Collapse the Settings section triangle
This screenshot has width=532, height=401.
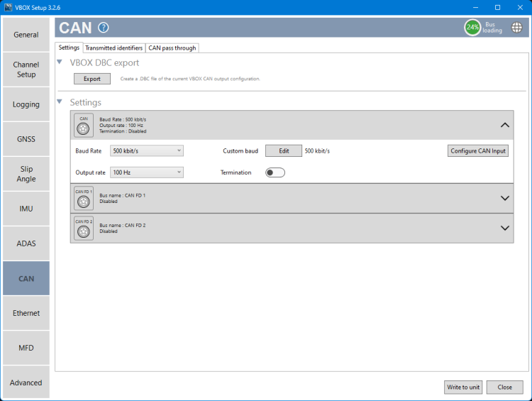60,101
